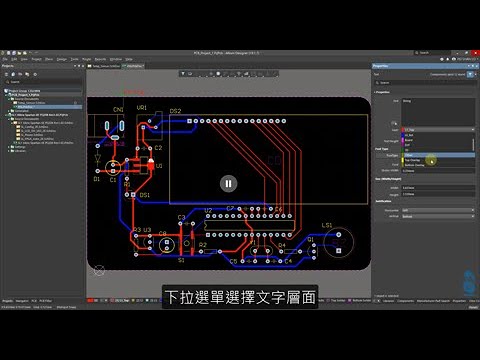Open the Project menu
The image size is (480, 360).
click(36, 59)
